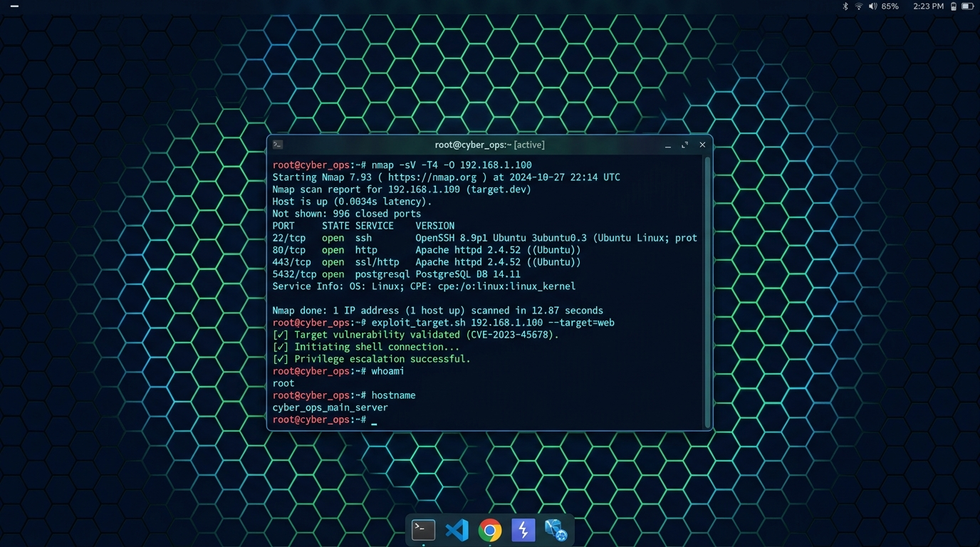Click the 65% volume level text
This screenshot has width=980, height=547.
(890, 6)
